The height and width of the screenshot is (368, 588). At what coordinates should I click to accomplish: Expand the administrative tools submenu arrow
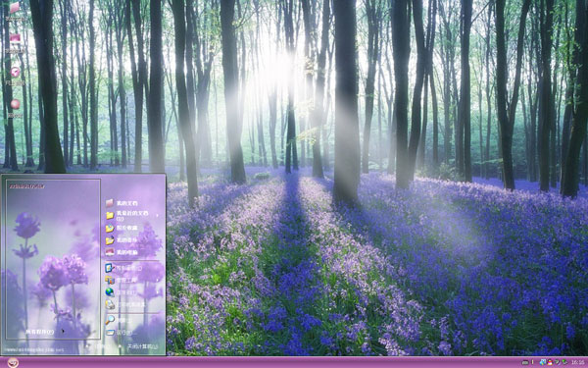[x=157, y=280]
